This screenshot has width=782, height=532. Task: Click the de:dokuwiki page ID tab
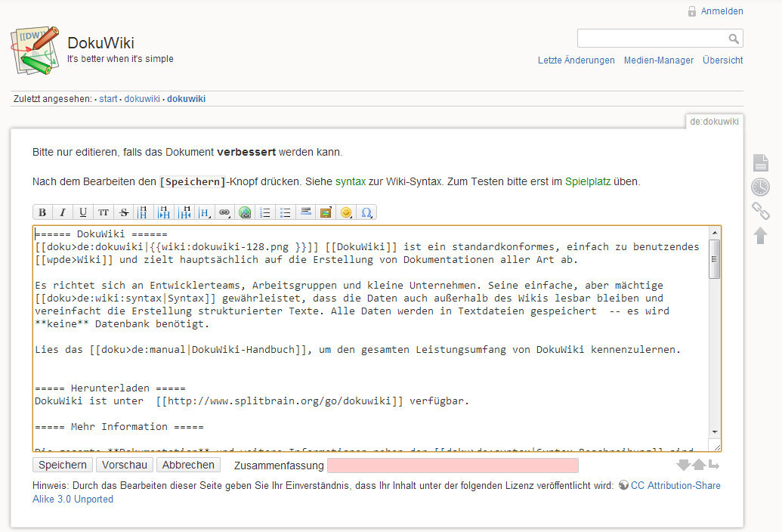coord(714,121)
